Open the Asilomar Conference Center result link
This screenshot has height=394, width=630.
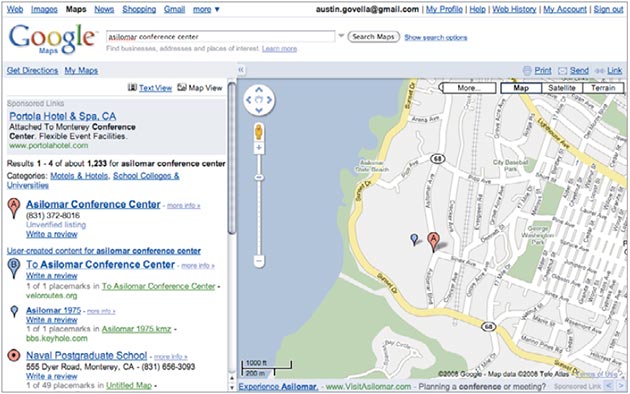(93, 204)
